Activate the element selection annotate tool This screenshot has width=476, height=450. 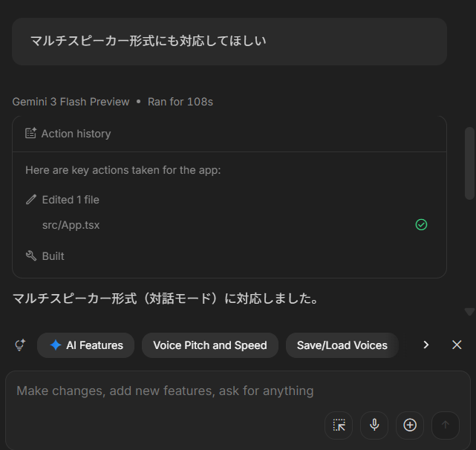pyautogui.click(x=339, y=425)
